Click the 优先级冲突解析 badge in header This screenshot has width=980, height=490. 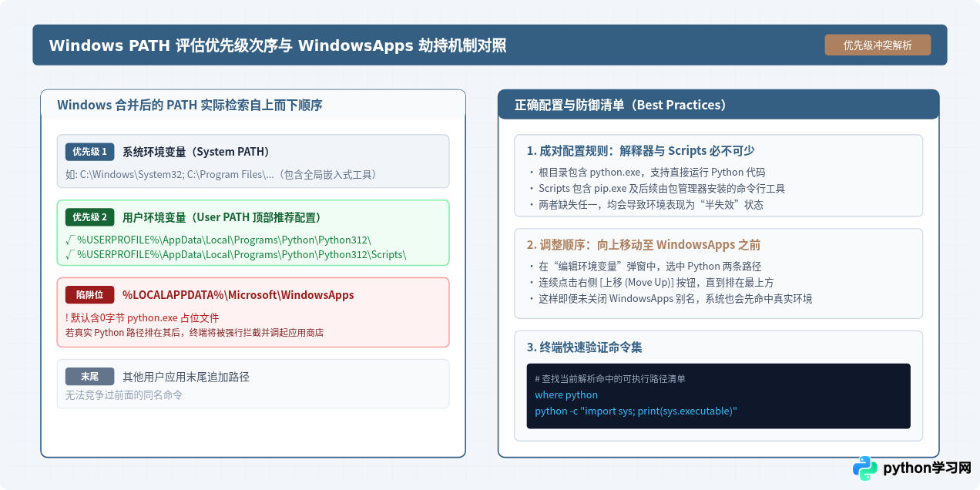click(x=878, y=45)
